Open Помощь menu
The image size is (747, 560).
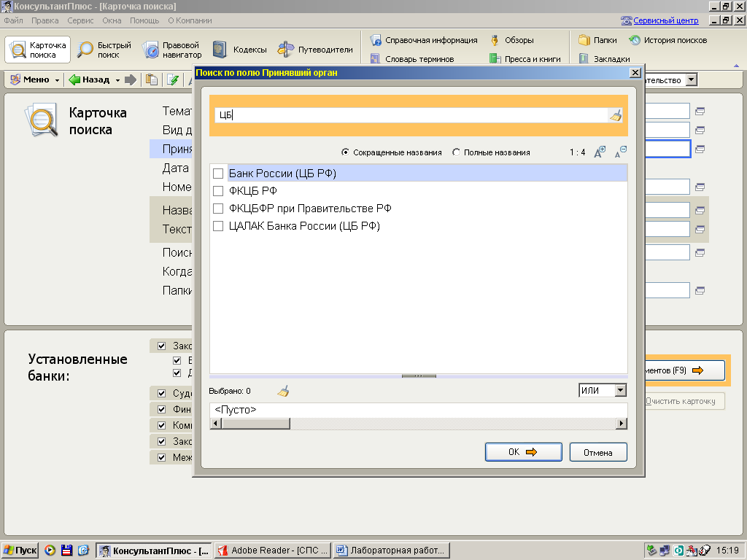[144, 20]
